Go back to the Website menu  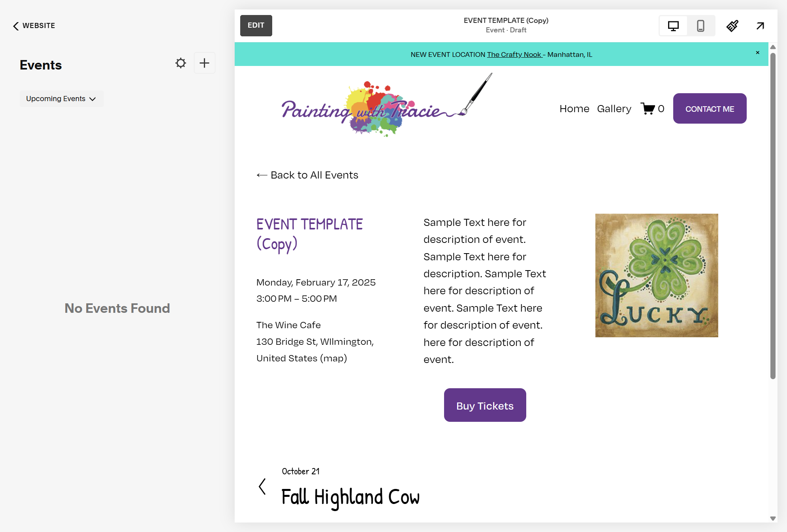tap(34, 26)
